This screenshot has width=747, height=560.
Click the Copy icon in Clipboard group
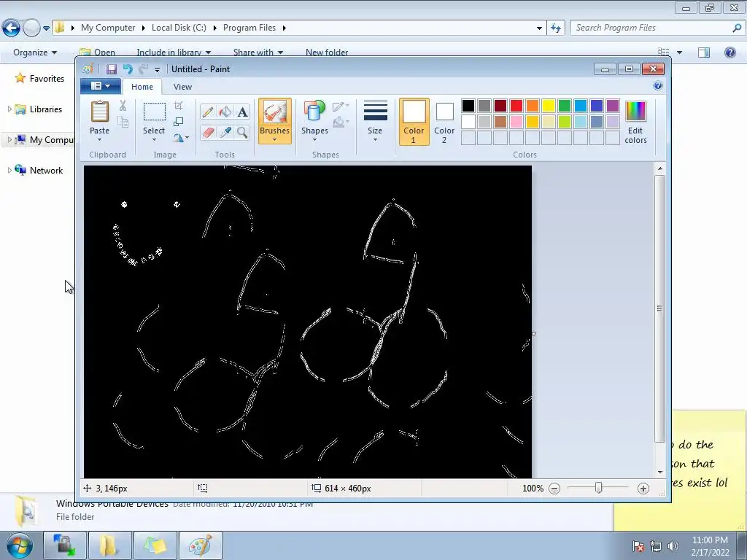tap(123, 122)
